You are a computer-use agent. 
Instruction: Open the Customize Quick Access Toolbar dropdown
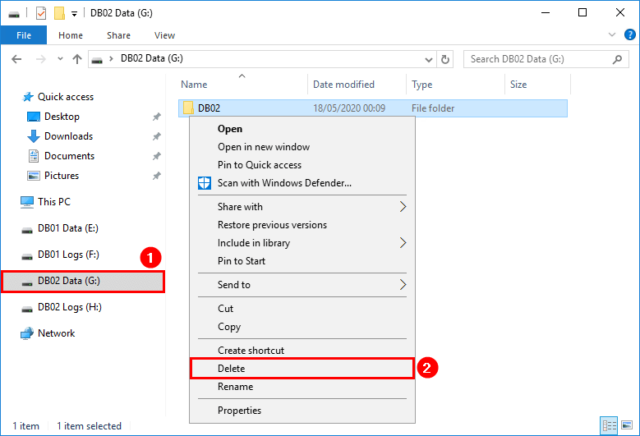click(74, 14)
